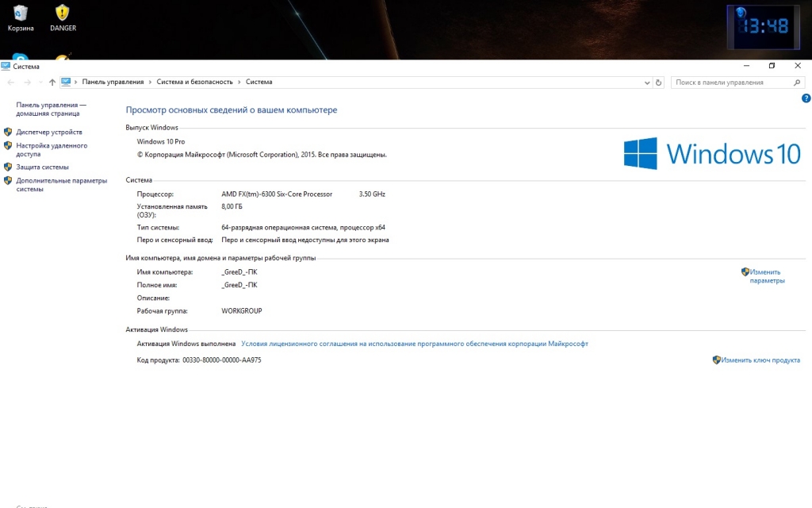Open Диспетчер устройств link
The image size is (812, 508).
click(49, 132)
